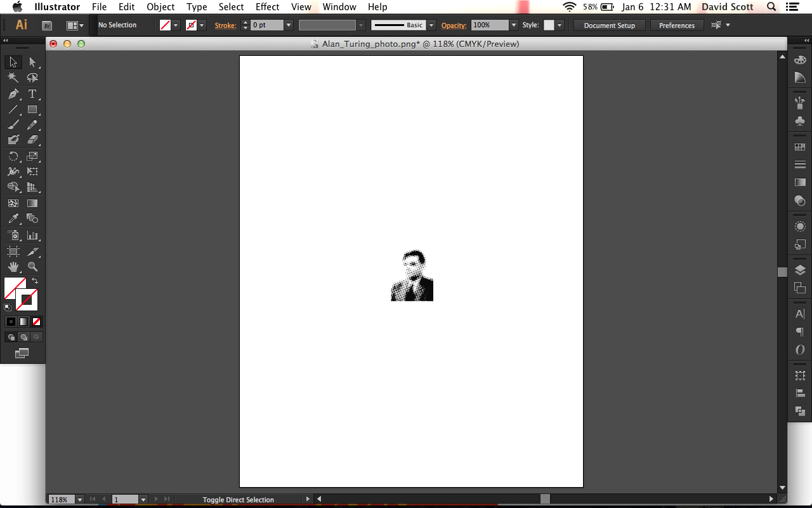Select the Gradient tool

(x=32, y=203)
